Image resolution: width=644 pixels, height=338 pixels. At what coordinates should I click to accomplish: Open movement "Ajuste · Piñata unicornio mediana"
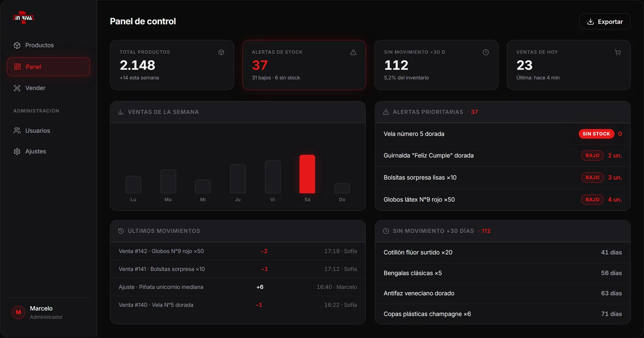(238, 287)
